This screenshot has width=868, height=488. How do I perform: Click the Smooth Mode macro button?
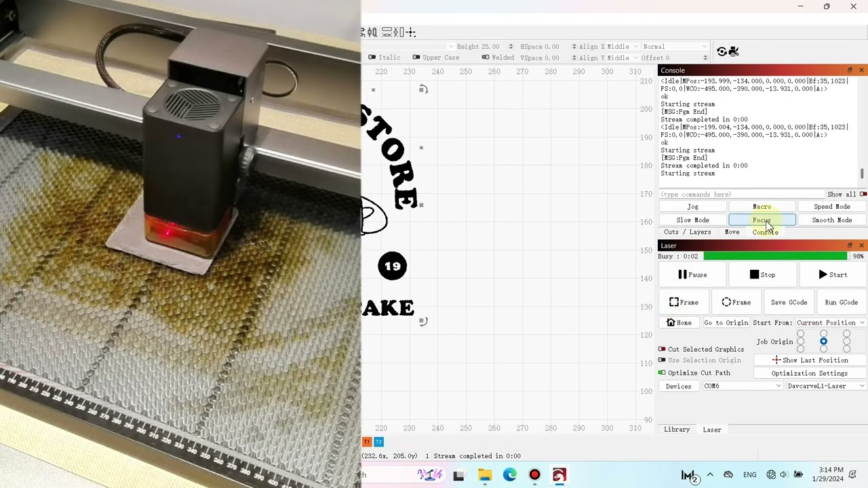(831, 220)
